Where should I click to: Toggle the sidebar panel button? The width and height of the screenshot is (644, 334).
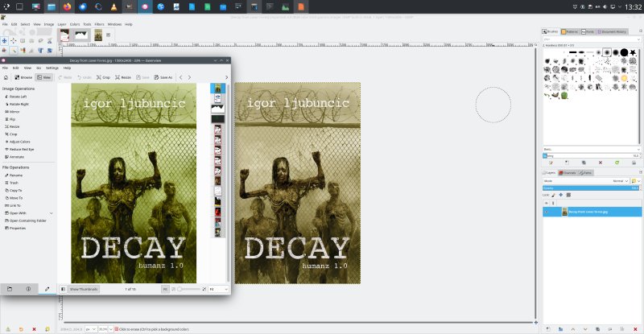click(x=64, y=288)
